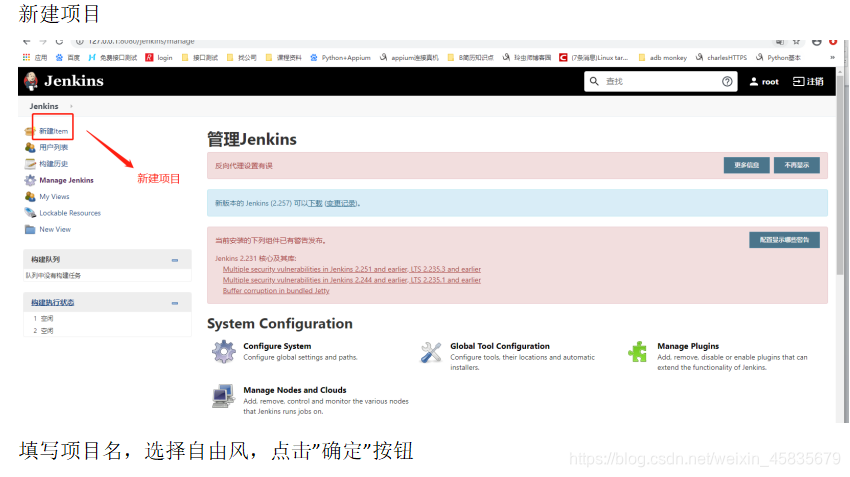Click the bookmark star icon
This screenshot has width=850, height=477.
[x=796, y=41]
